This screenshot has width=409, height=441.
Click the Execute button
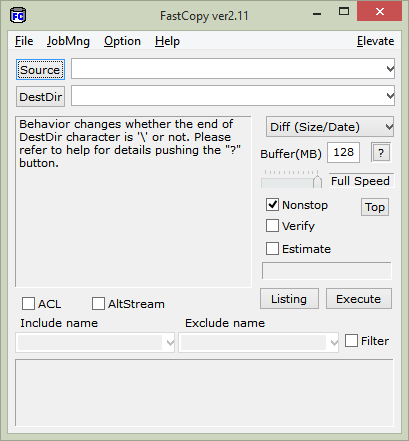click(x=359, y=299)
